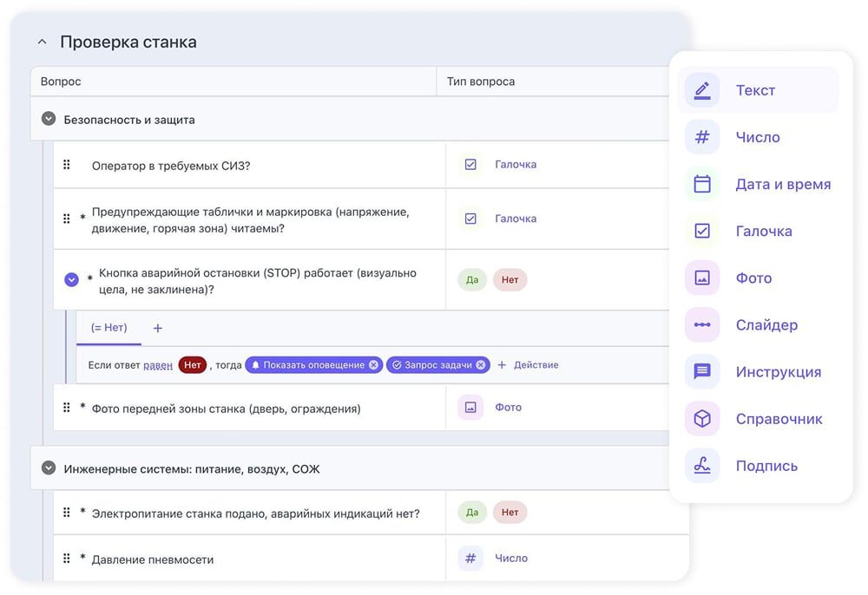The width and height of the screenshot is (868, 595).
Task: Collapse the 'Безопасность и защита' section
Action: 49,118
